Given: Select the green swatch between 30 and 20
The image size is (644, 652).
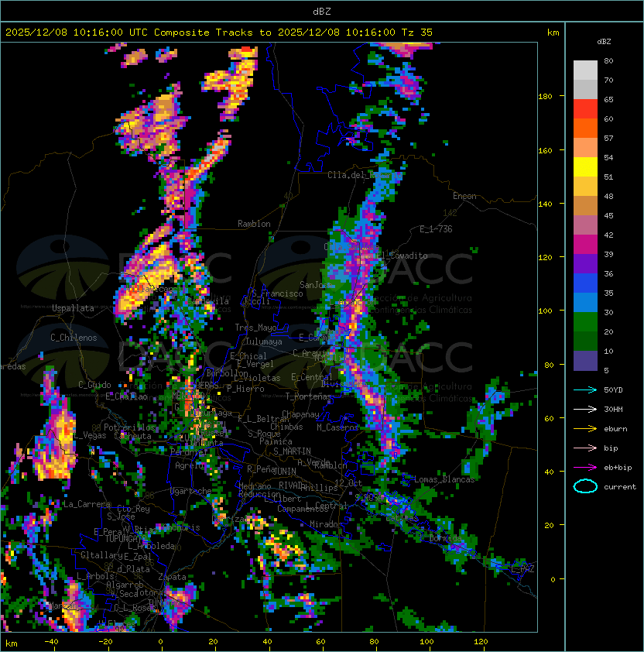Looking at the screenshot, I should pos(585,321).
